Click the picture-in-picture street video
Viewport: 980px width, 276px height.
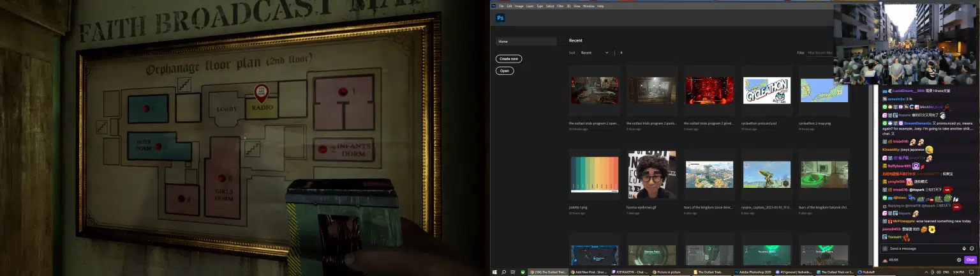(x=907, y=43)
